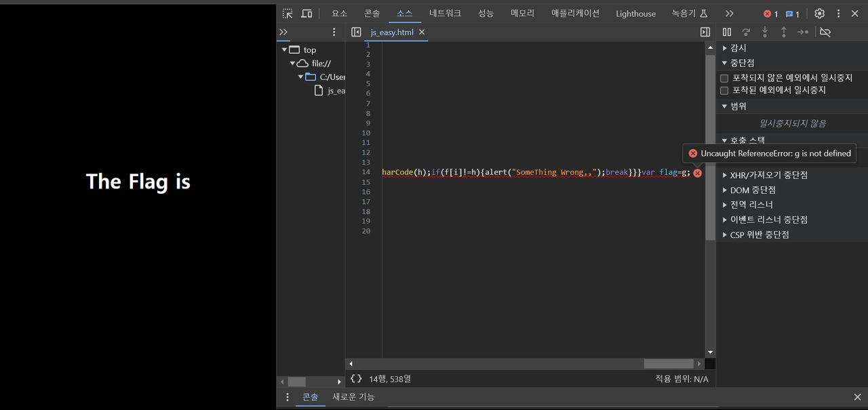Hide the debugger sidebar icon
The height and width of the screenshot is (410, 868).
[x=705, y=32]
